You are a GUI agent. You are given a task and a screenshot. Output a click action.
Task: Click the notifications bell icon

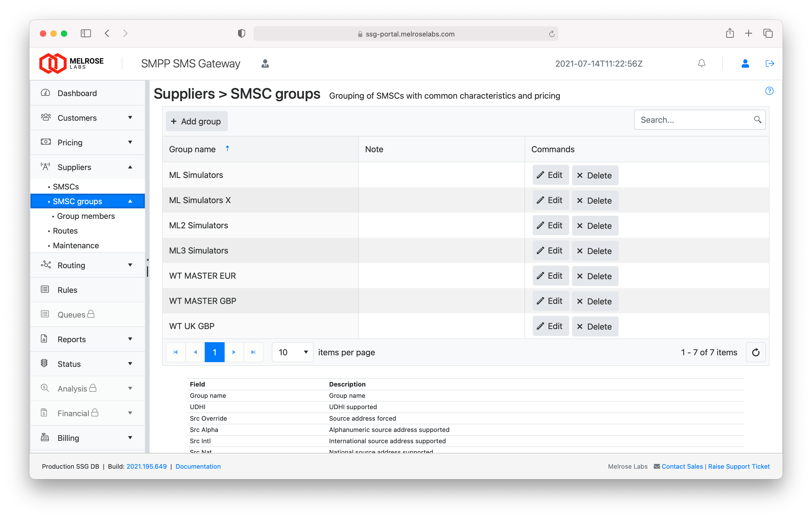[702, 64]
